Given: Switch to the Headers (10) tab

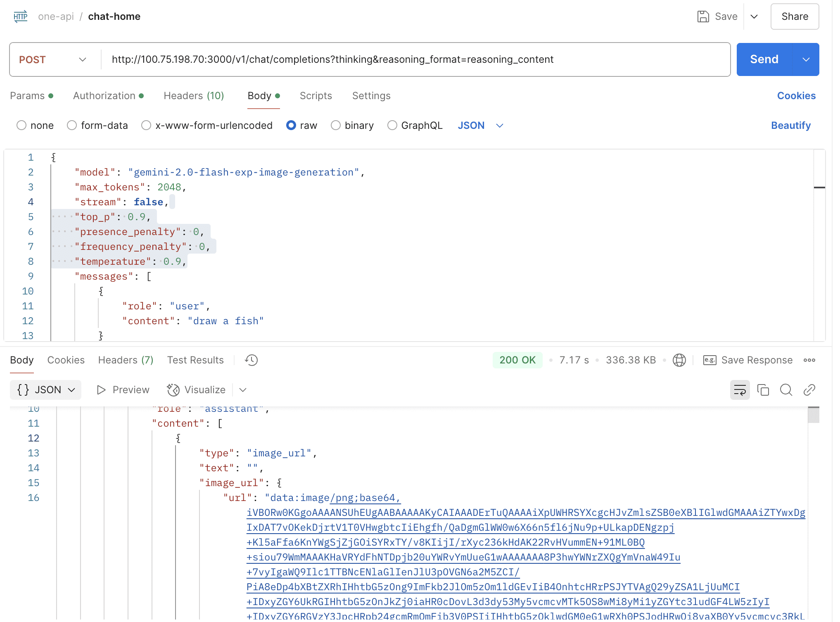Looking at the screenshot, I should [194, 96].
